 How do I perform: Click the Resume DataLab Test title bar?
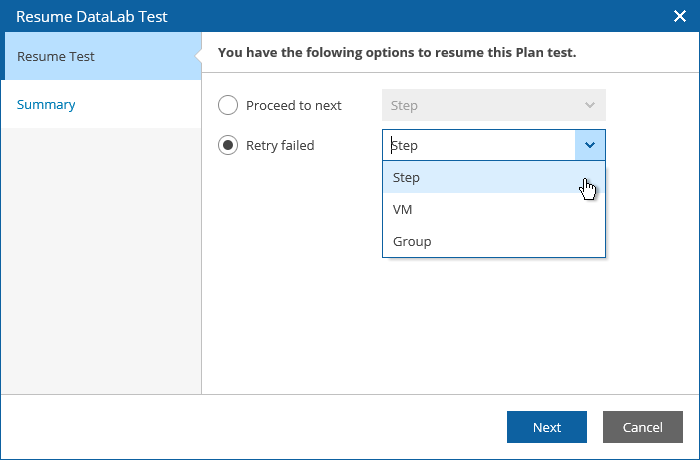pos(300,16)
